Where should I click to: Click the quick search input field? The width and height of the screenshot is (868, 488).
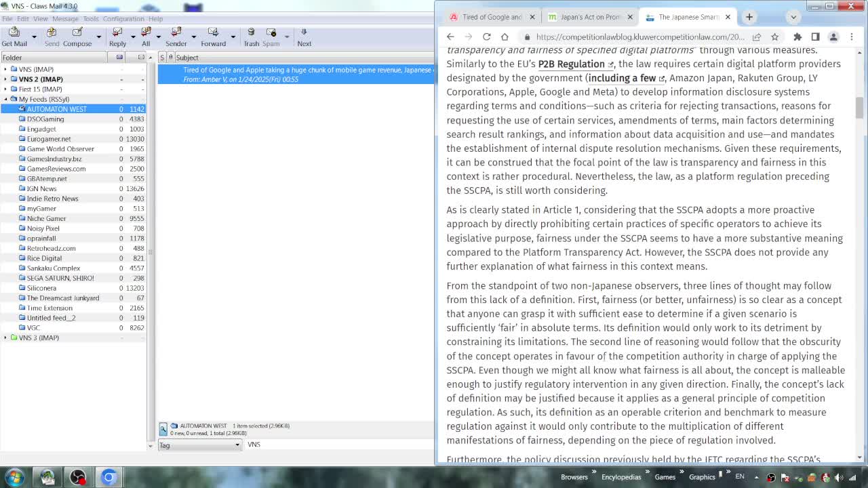tap(339, 445)
